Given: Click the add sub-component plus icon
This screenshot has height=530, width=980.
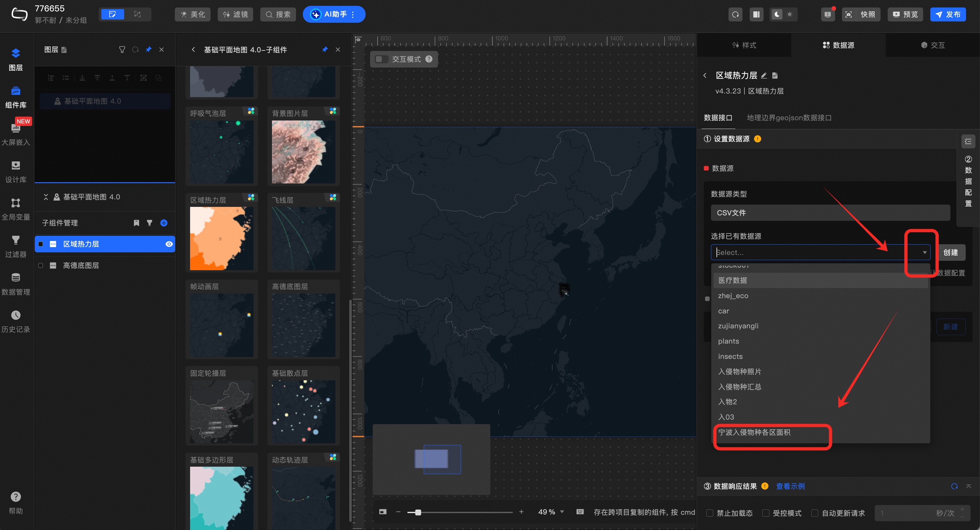Looking at the screenshot, I should click(x=164, y=223).
